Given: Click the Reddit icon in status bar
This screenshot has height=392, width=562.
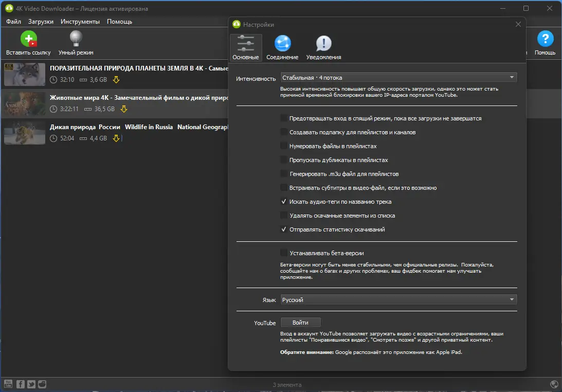Looking at the screenshot, I should point(42,384).
